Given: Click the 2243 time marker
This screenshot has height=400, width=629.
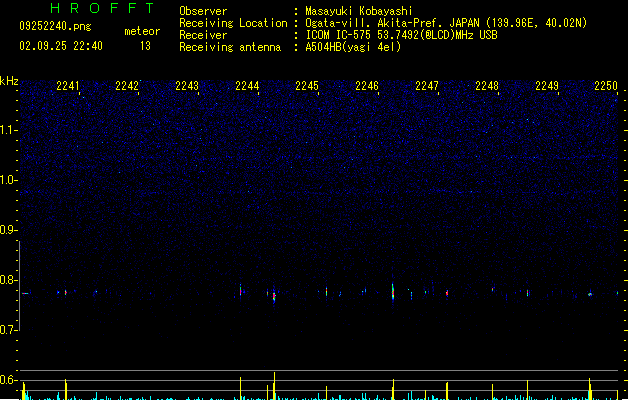Looking at the screenshot, I should [187, 86].
